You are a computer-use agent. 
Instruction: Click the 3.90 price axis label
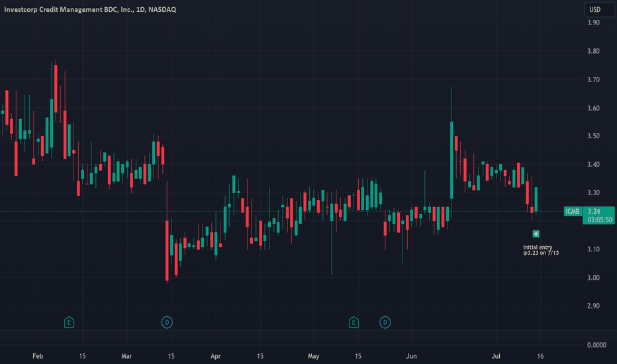pyautogui.click(x=593, y=23)
